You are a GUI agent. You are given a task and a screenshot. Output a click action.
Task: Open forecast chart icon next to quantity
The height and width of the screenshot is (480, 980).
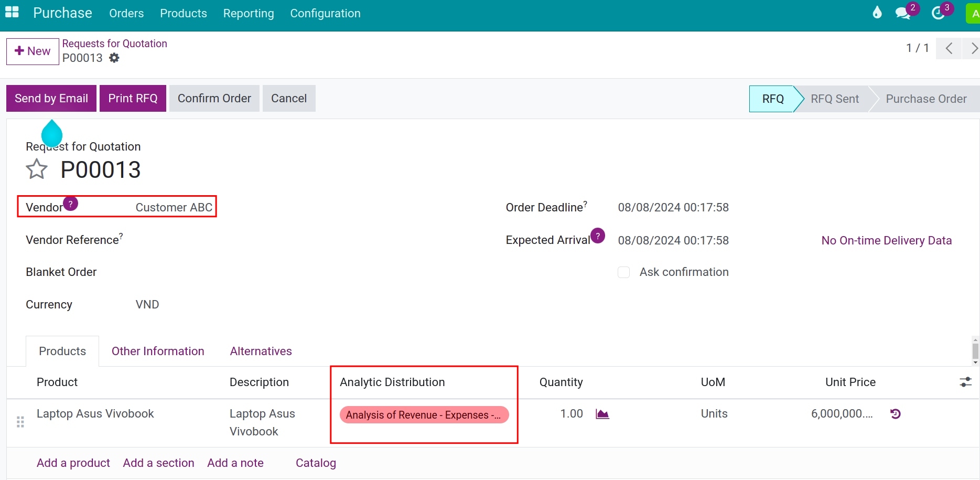tap(602, 414)
